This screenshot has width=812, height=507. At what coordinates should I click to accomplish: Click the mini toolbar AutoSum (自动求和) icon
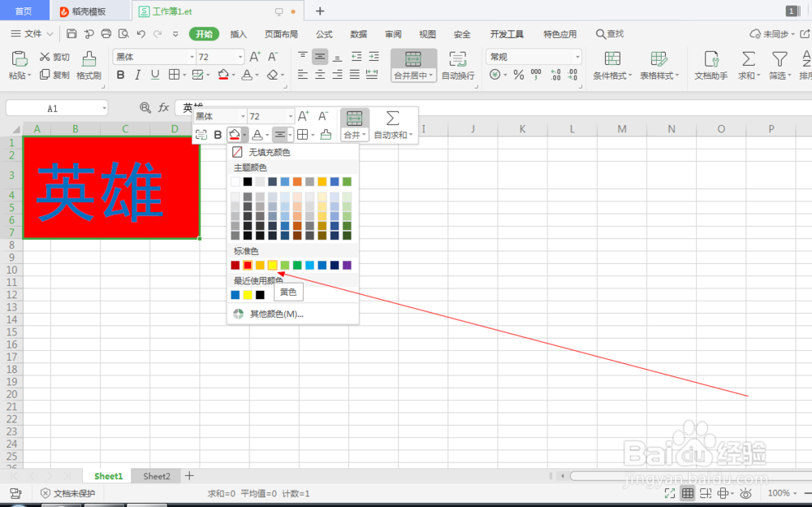coord(392,118)
